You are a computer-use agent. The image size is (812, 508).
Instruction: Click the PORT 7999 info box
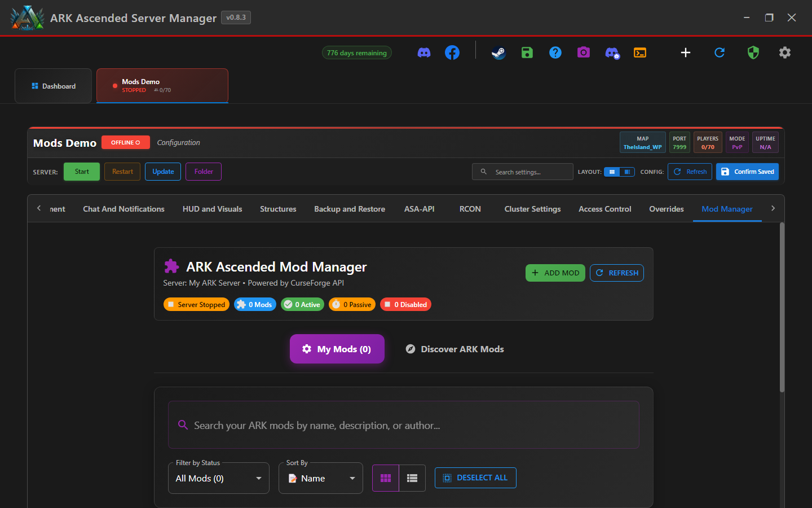click(679, 142)
